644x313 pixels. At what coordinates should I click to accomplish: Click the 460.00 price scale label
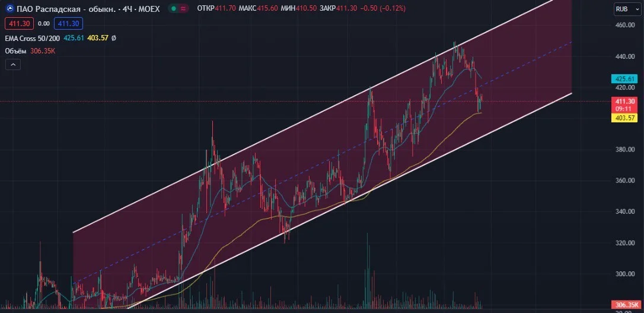626,25
